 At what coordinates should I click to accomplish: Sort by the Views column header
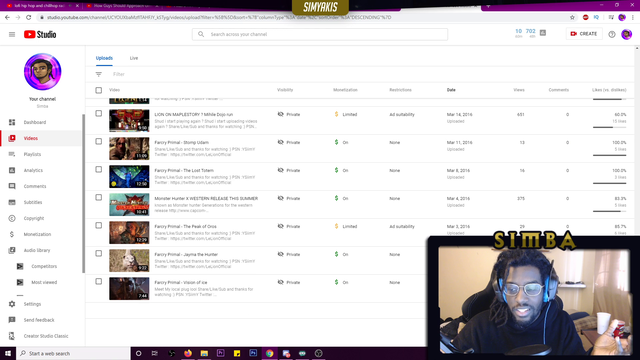tap(519, 90)
